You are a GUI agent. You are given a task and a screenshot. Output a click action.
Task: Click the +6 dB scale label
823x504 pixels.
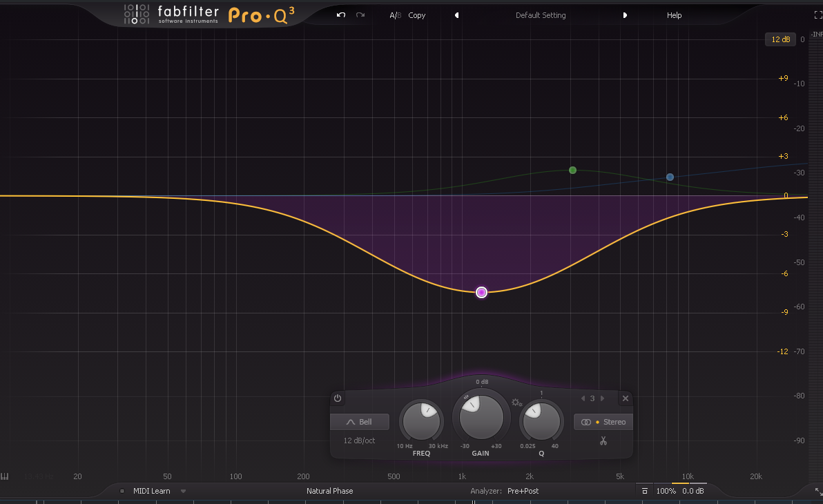tap(783, 117)
